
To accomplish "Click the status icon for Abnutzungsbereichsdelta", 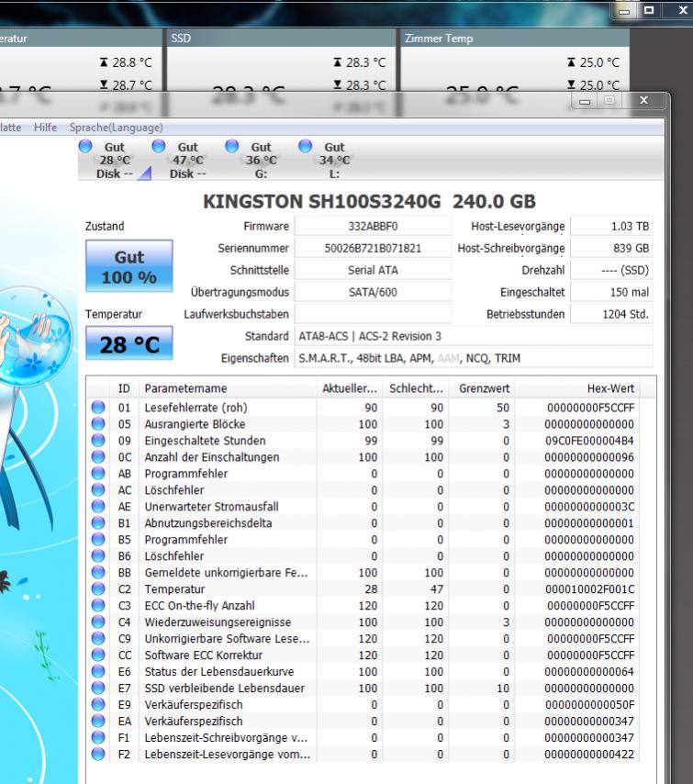I will point(98,522).
